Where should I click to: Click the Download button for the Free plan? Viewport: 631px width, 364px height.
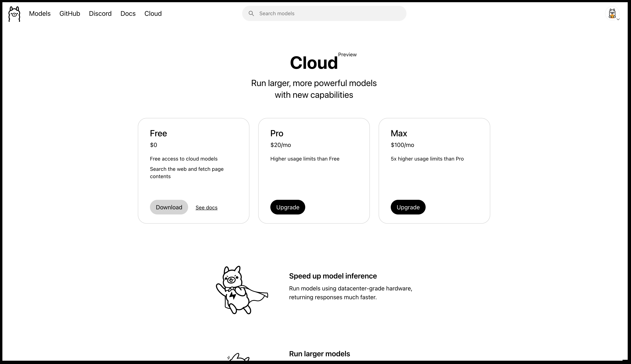click(x=169, y=207)
